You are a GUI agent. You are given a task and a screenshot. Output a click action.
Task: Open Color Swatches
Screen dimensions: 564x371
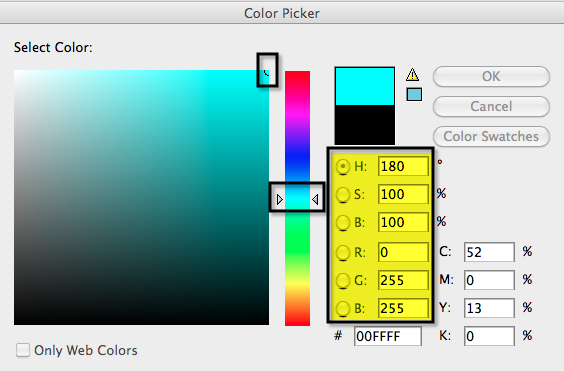491,136
